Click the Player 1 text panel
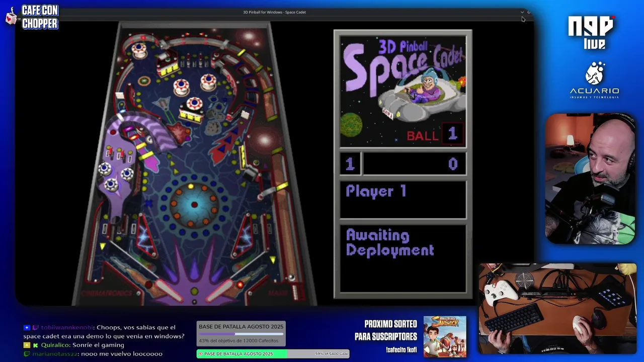644x362 pixels. coord(403,199)
